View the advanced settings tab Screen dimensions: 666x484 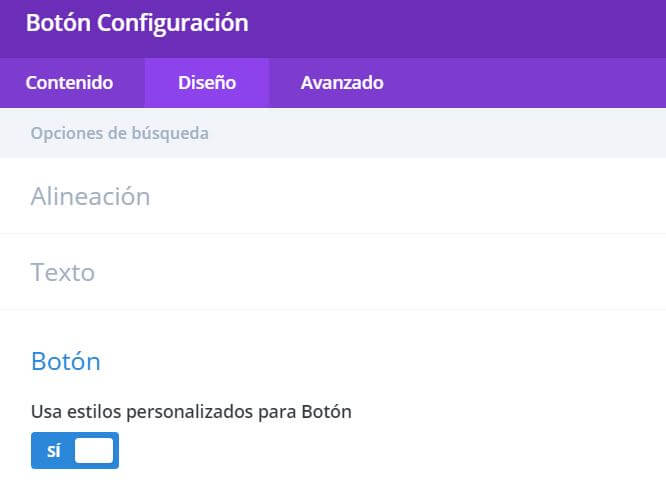[x=342, y=83]
